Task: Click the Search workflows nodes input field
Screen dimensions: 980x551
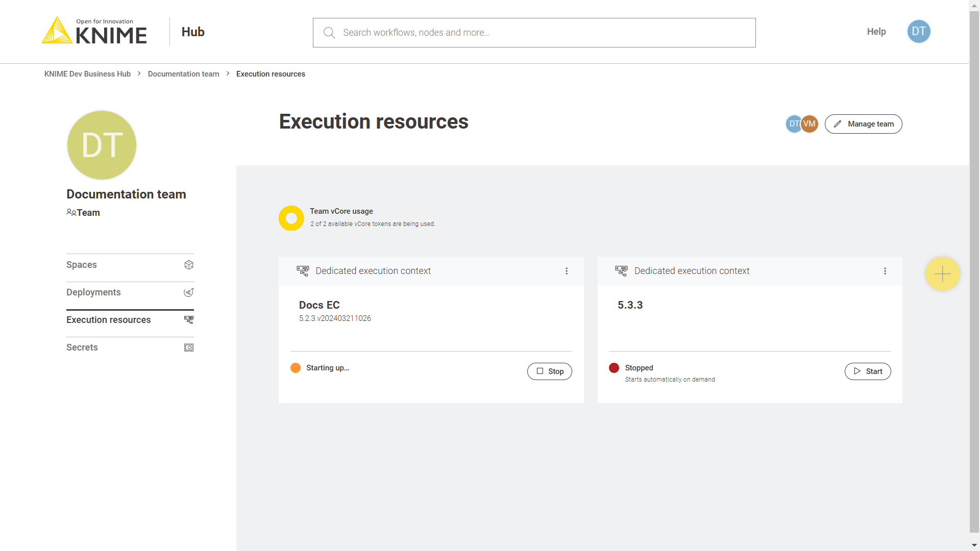Action: coord(534,32)
